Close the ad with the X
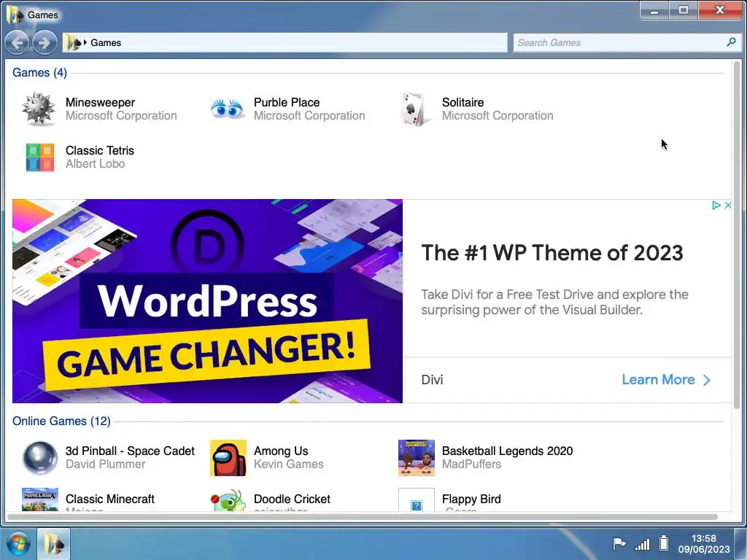Viewport: 747px width, 560px height. (728, 205)
